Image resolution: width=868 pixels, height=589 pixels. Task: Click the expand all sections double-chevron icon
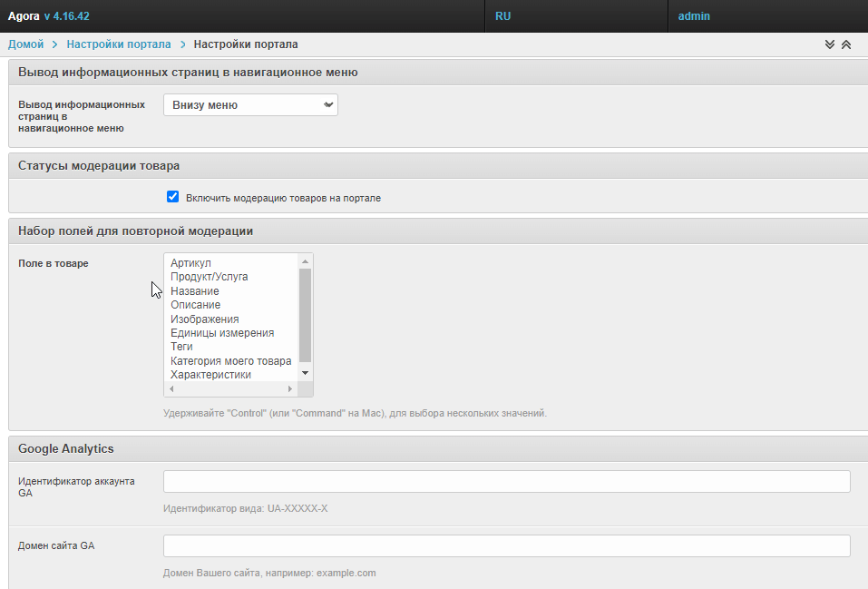829,44
